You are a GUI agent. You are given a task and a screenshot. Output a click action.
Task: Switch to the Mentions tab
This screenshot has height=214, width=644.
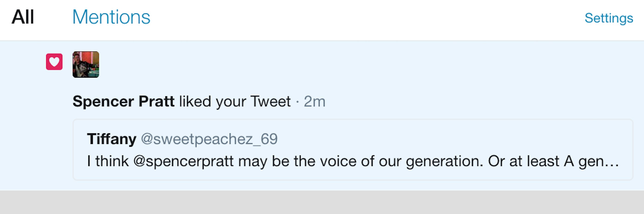coord(111,17)
